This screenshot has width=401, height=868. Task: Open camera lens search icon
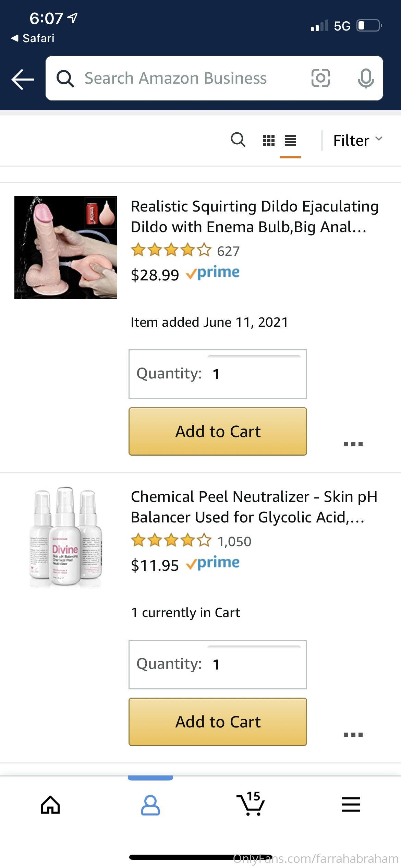click(320, 78)
